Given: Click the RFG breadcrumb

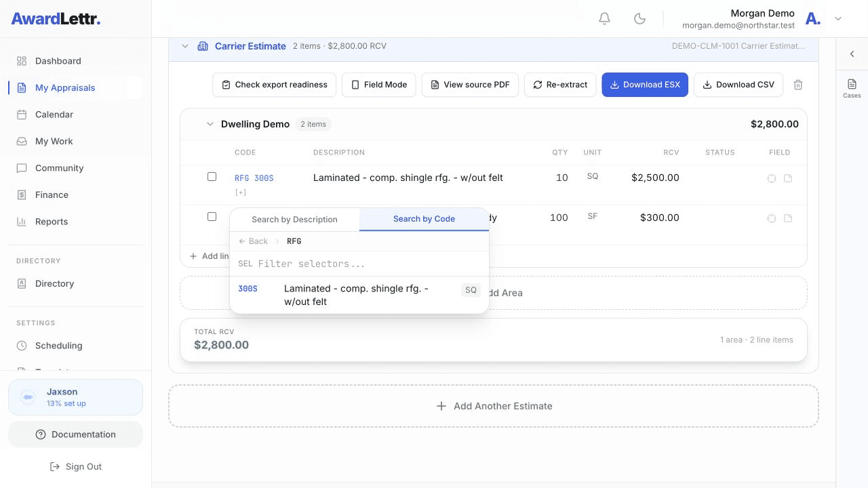Looking at the screenshot, I should coord(294,241).
